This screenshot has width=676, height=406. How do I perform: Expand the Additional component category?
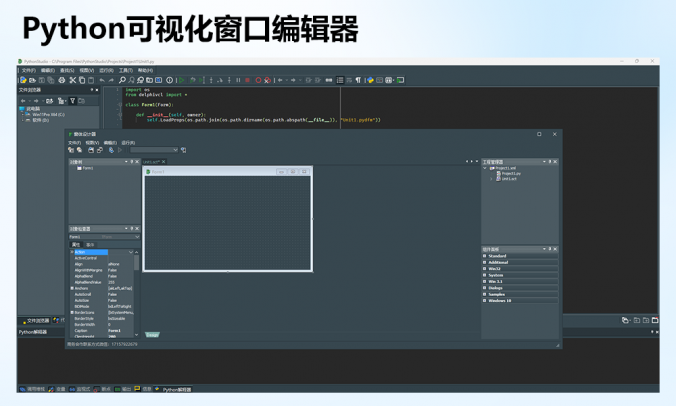[485, 262]
